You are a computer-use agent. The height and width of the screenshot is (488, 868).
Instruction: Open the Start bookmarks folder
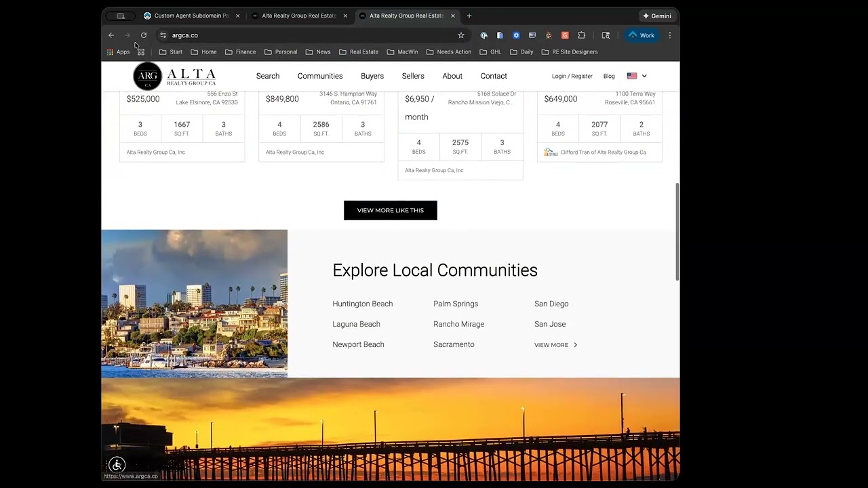(x=171, y=52)
